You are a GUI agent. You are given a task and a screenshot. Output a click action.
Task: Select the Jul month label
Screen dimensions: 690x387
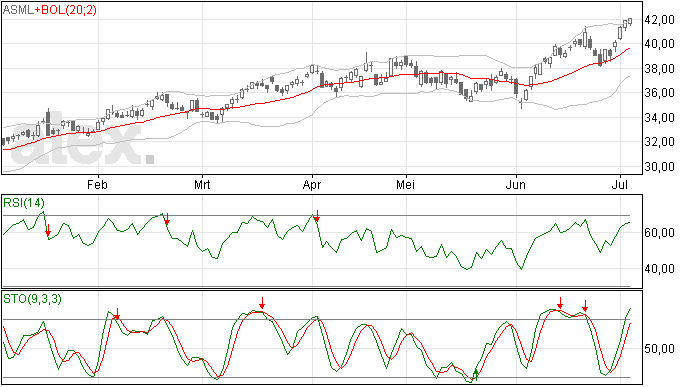click(x=620, y=184)
